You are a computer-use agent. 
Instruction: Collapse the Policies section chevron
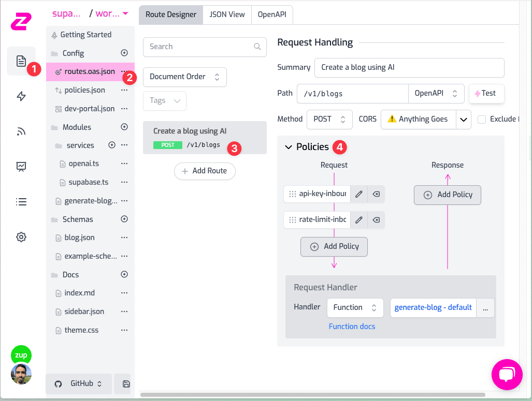coord(289,147)
